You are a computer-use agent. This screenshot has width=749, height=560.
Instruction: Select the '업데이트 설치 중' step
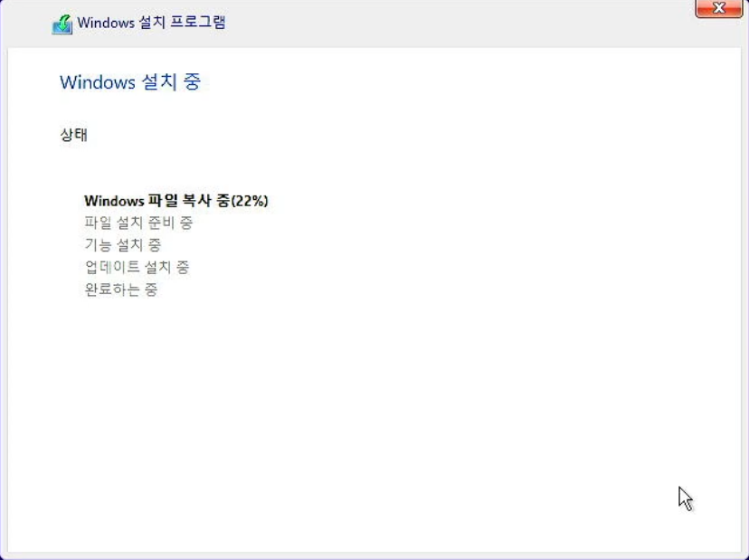(137, 267)
